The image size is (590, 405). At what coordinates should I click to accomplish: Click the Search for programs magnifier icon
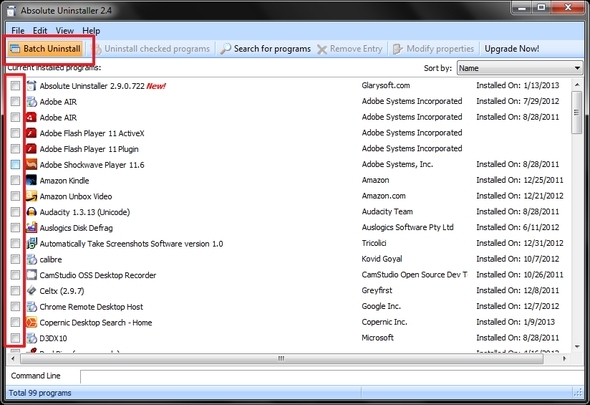click(225, 49)
